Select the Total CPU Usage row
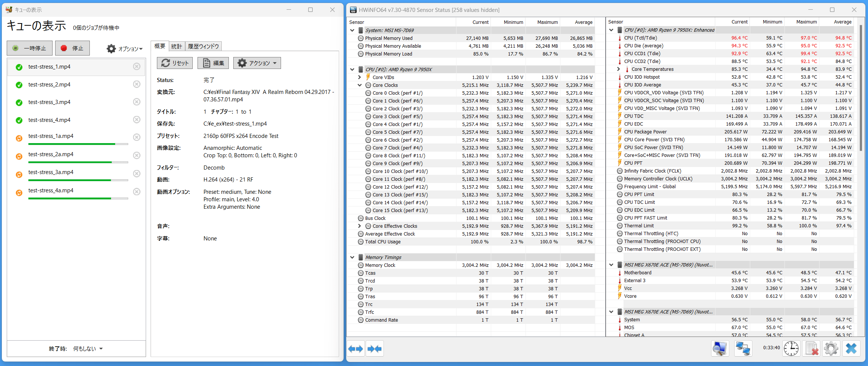The width and height of the screenshot is (868, 366). [471, 242]
